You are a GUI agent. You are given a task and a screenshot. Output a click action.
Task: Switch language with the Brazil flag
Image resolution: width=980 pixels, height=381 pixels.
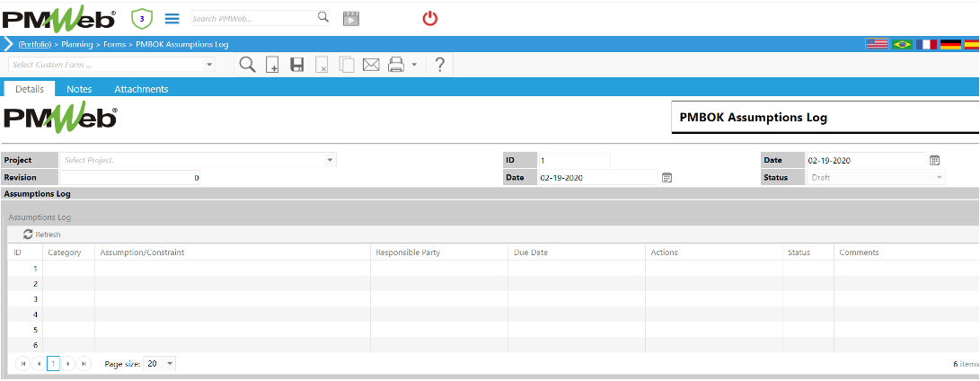[902, 44]
